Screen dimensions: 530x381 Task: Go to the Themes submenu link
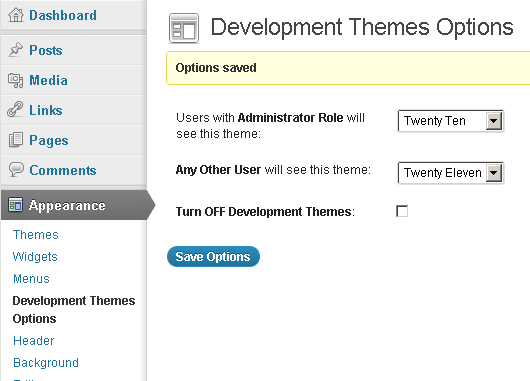[x=35, y=235]
